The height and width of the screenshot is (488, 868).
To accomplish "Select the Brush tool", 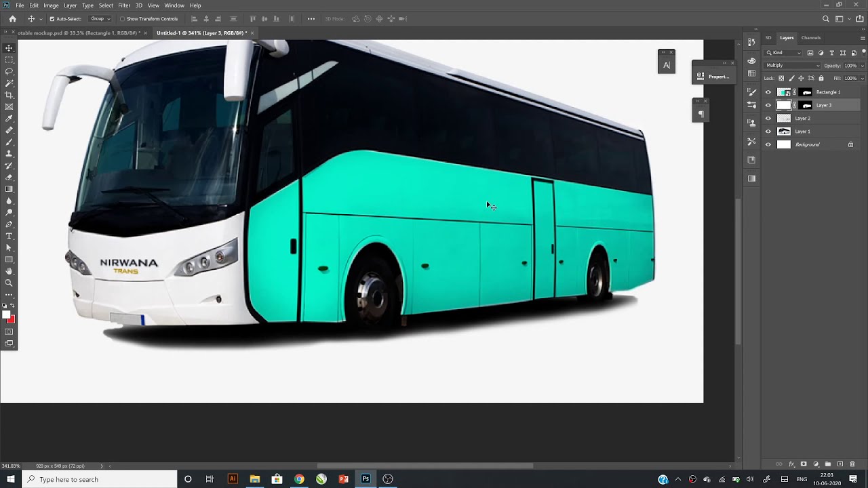I will 9,141.
